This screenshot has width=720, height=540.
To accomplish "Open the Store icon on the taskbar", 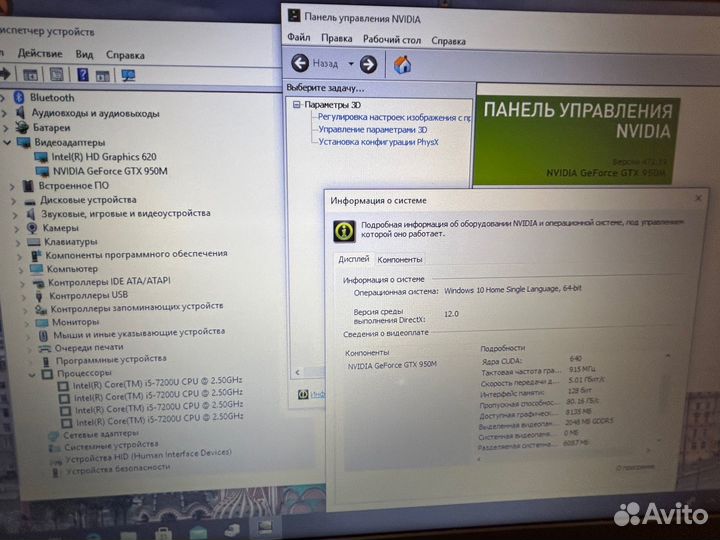I will tap(163, 534).
